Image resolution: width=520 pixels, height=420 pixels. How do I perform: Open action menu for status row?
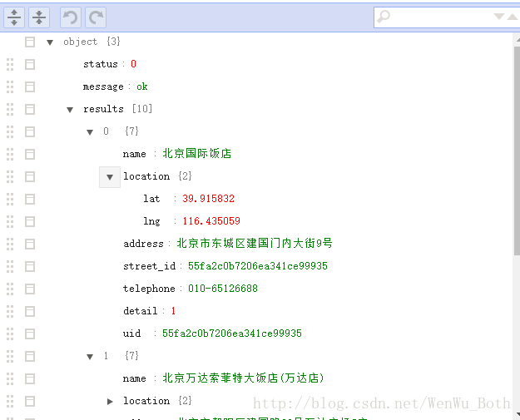coord(30,64)
